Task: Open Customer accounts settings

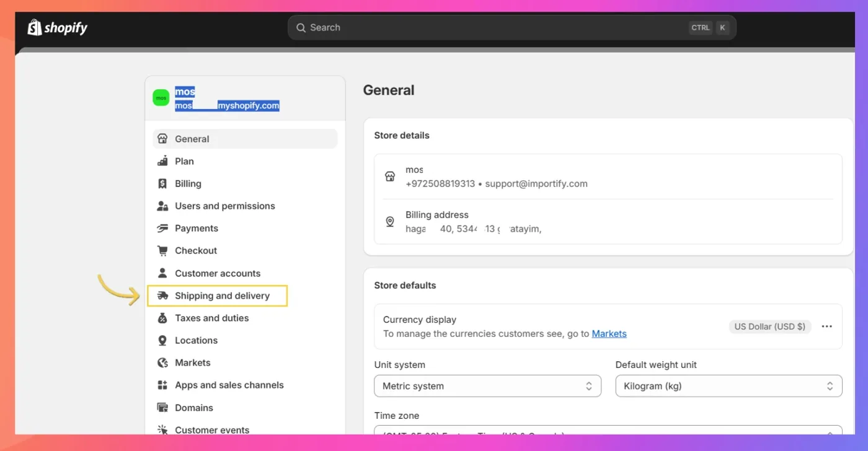Action: (x=245, y=273)
